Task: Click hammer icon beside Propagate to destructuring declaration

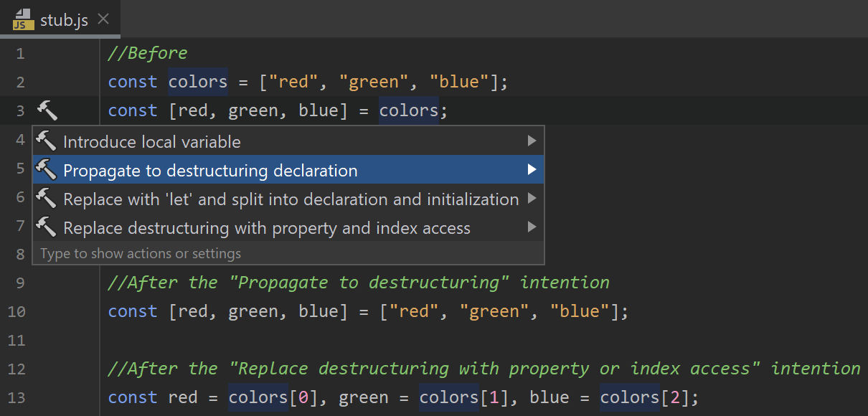Action: [x=46, y=170]
